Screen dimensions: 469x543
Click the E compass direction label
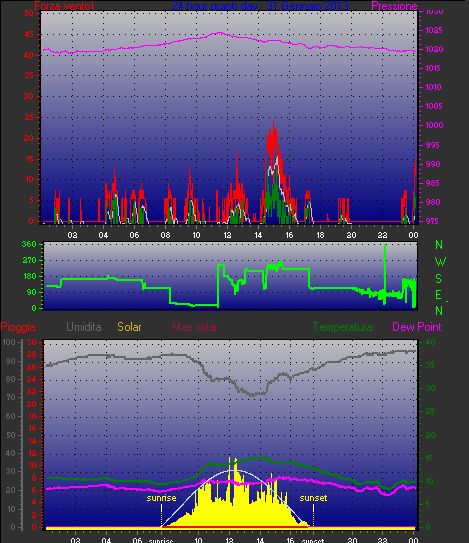tap(439, 295)
